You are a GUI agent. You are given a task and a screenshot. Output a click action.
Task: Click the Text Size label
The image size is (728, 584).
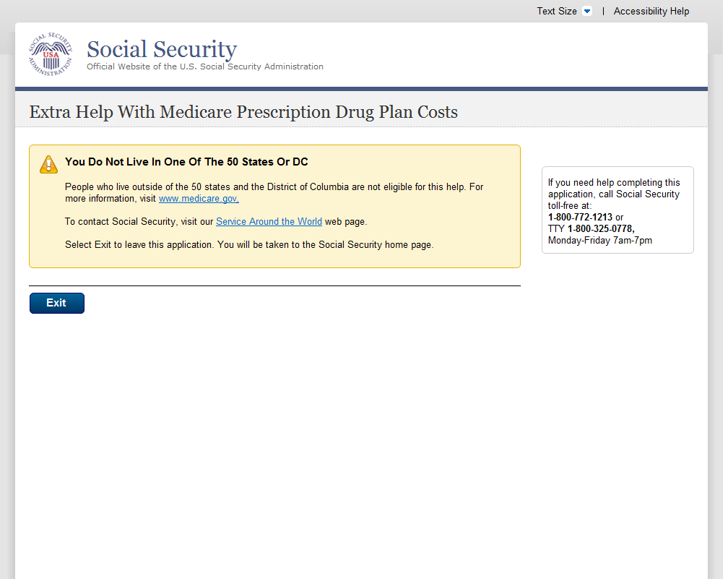(556, 12)
